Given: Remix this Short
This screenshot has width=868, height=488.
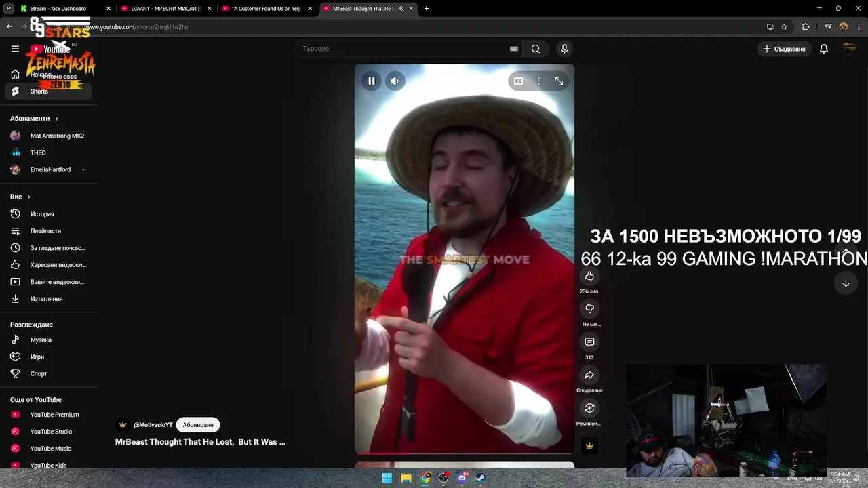Looking at the screenshot, I should 589,408.
